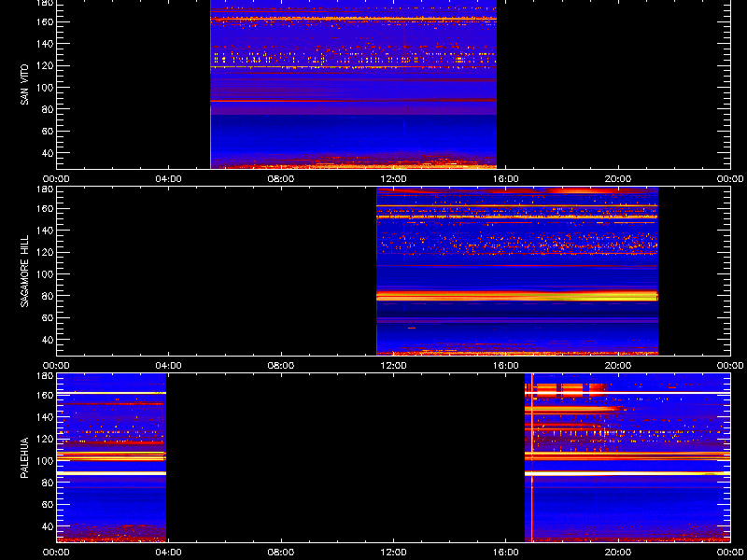747x560 pixels.
Task: Click the 04:00 time label under San Vito plot
Action: click(x=169, y=179)
